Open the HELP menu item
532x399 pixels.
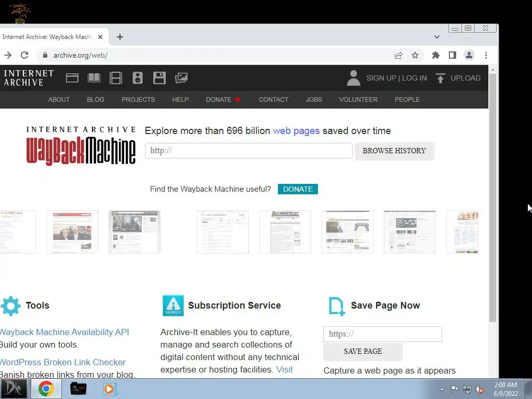click(x=180, y=100)
